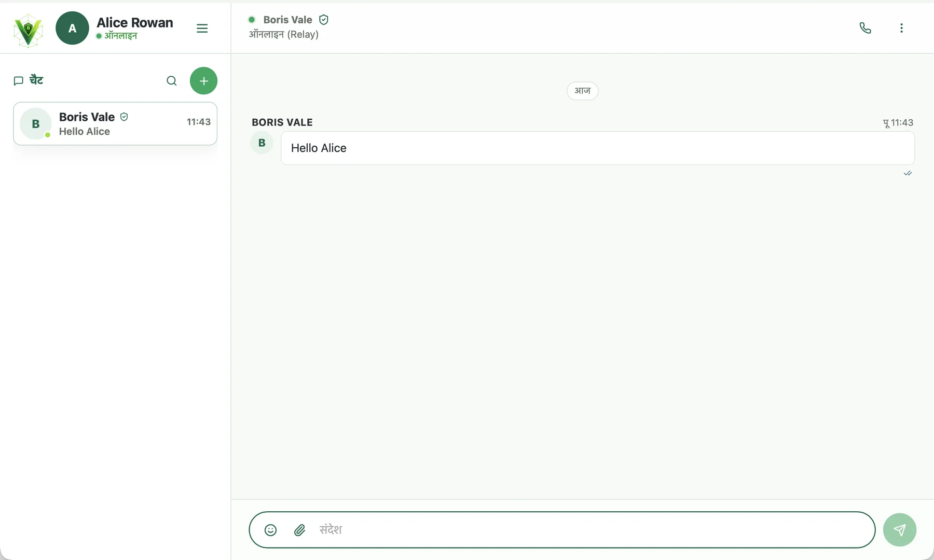Viewport: 934px width, 560px height.
Task: Click the चैट section tab label
Action: point(36,80)
